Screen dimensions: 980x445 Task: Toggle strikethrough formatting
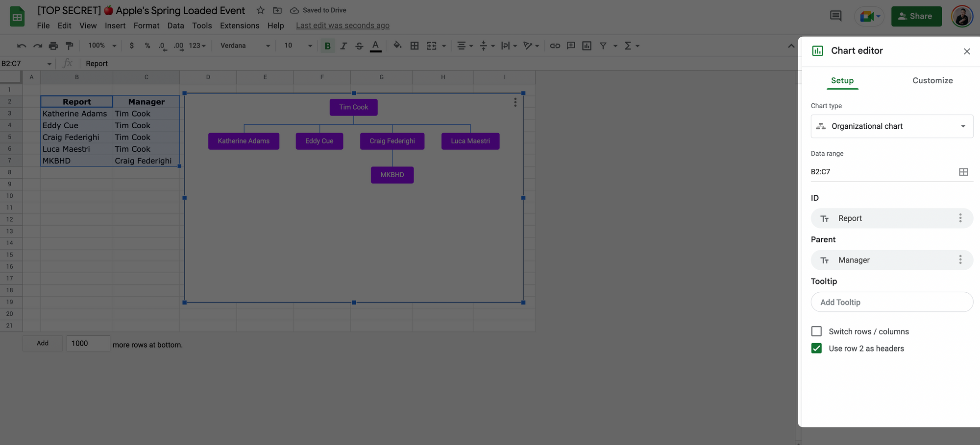(x=359, y=46)
